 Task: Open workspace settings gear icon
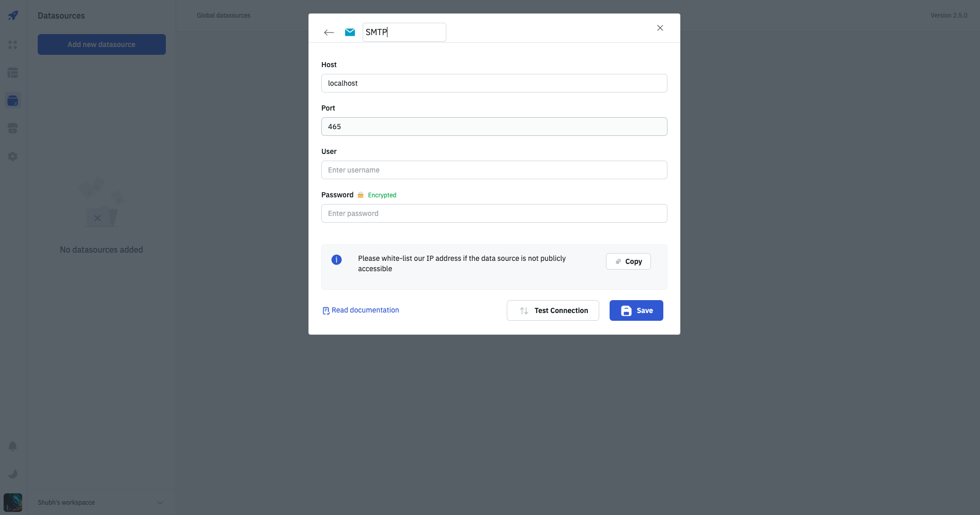[x=13, y=156]
